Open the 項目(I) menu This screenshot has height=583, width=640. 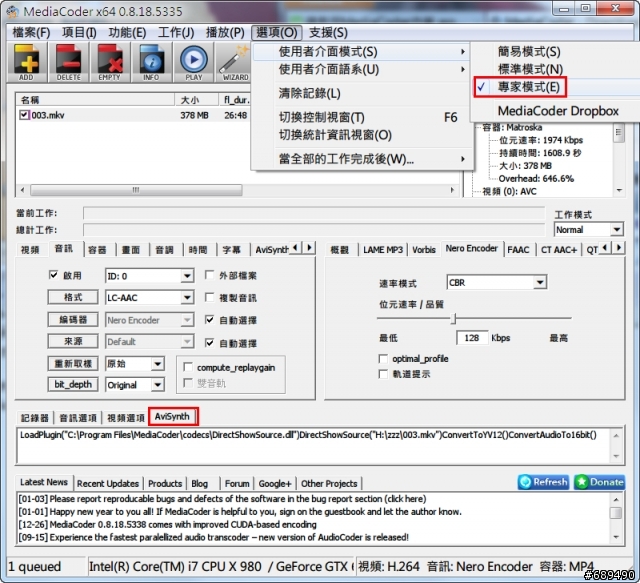point(79,32)
